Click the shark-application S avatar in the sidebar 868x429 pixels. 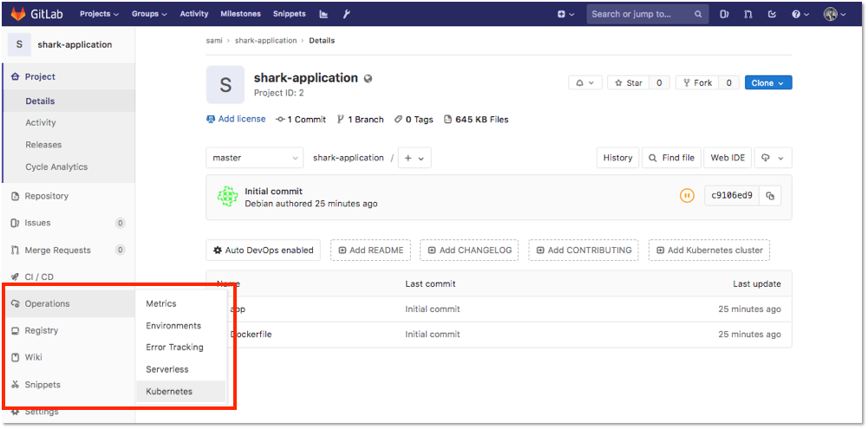(x=19, y=44)
